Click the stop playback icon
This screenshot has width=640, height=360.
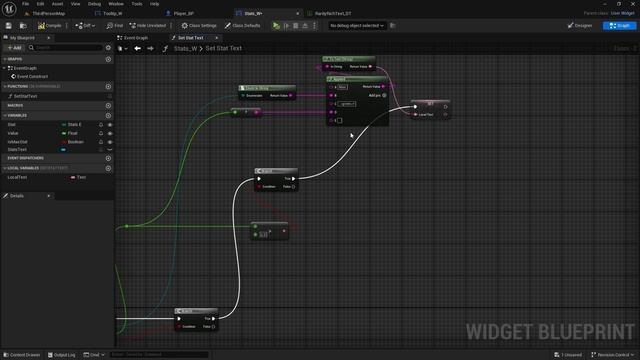tap(296, 26)
